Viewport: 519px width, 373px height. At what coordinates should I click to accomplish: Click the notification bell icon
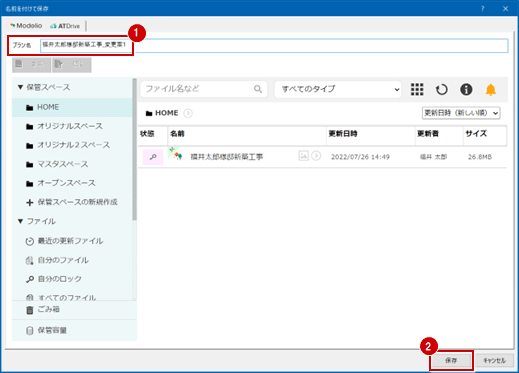point(490,89)
